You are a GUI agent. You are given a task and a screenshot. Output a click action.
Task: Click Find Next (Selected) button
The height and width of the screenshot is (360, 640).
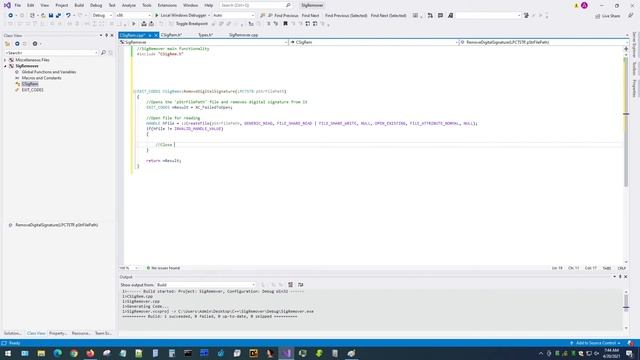click(389, 16)
